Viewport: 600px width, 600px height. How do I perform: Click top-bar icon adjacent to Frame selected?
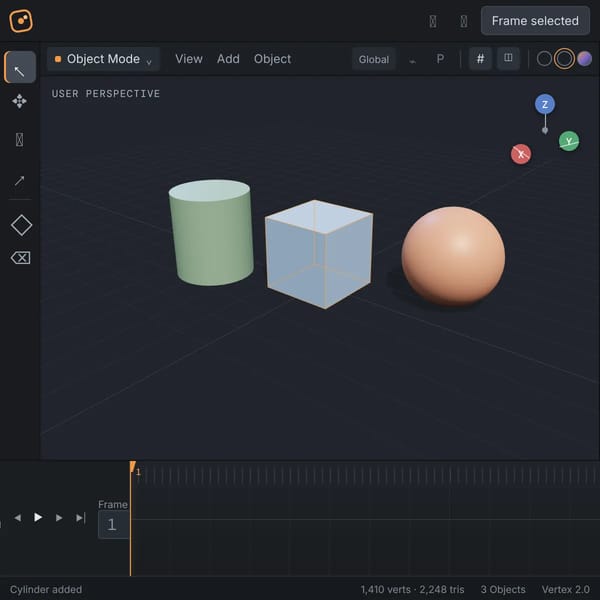(464, 21)
